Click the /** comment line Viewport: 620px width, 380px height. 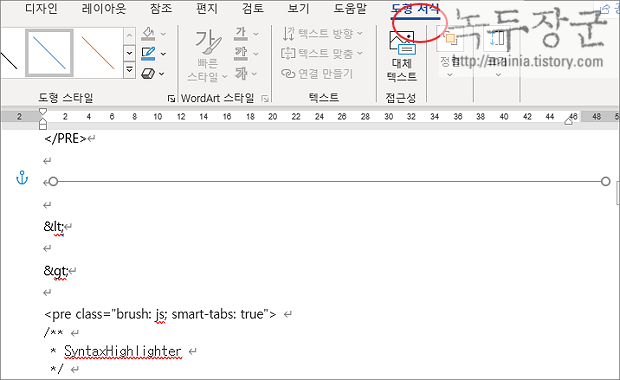[53, 333]
